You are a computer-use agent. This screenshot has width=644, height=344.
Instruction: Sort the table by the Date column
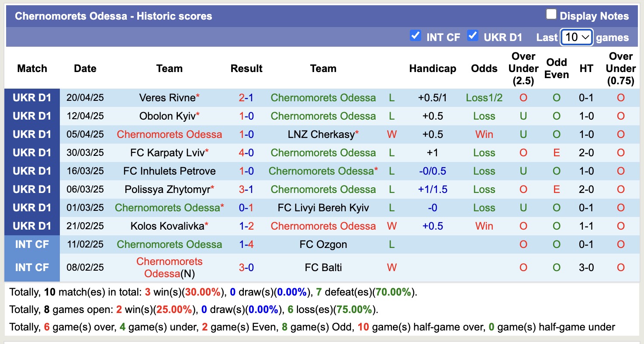click(85, 68)
